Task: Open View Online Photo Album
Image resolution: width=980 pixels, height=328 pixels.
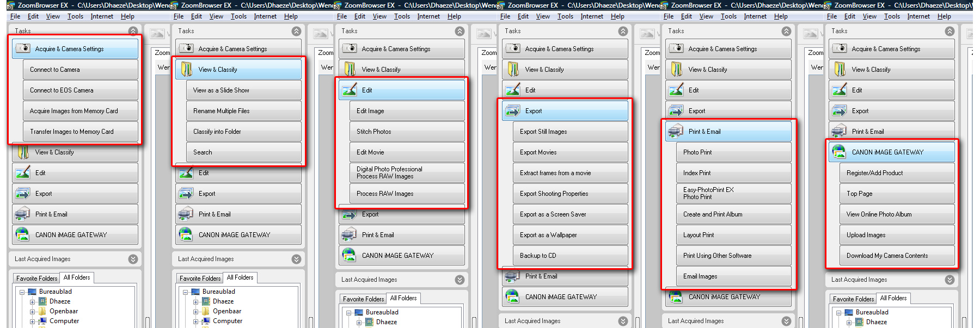Action: pyautogui.click(x=897, y=214)
